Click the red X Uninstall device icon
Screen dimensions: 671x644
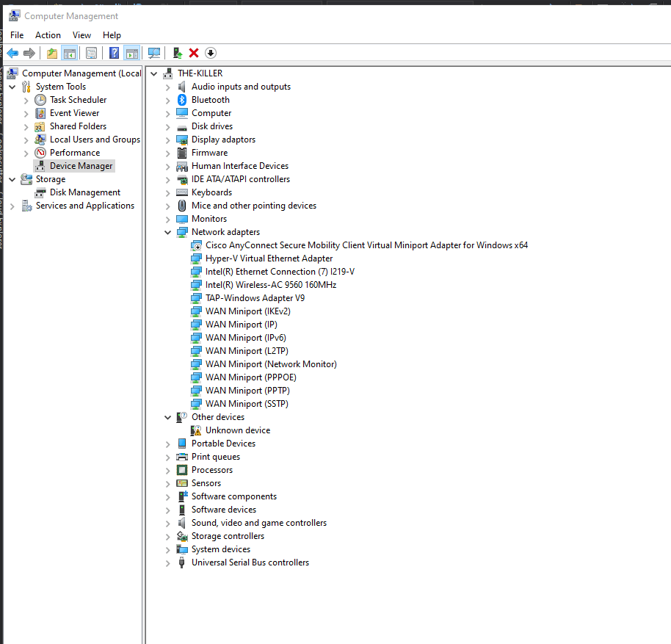point(194,53)
